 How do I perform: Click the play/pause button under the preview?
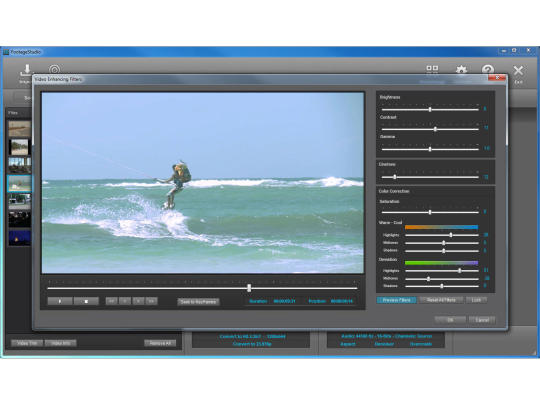tap(60, 301)
